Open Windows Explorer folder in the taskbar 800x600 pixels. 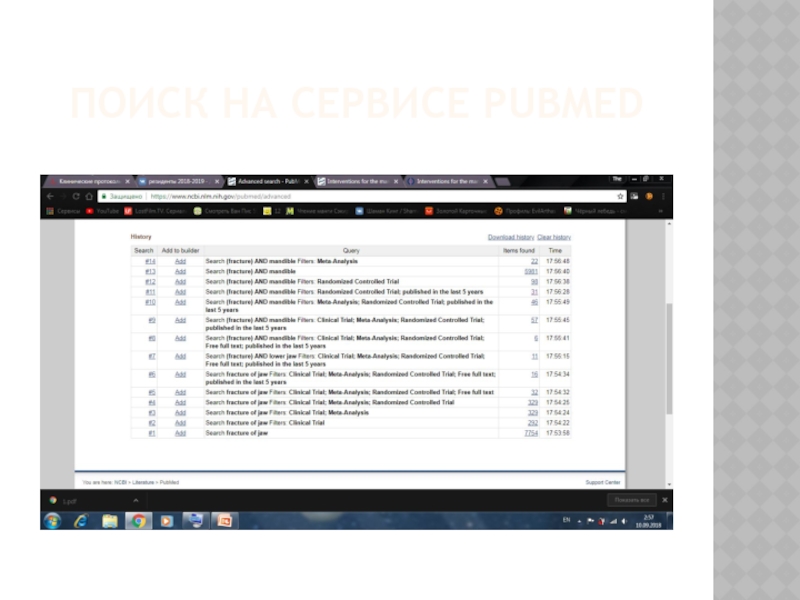[110, 521]
